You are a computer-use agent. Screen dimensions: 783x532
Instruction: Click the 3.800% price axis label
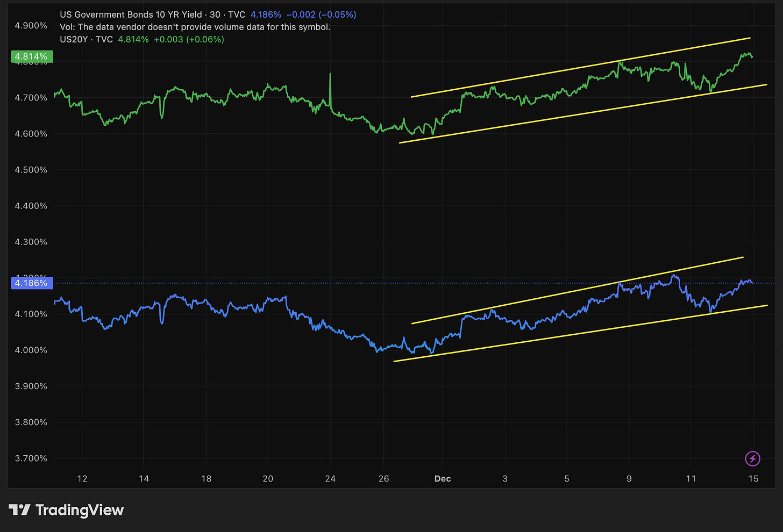[x=31, y=422]
